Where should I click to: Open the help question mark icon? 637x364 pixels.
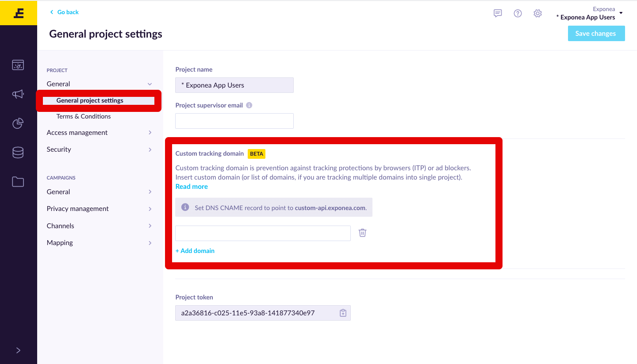[518, 13]
